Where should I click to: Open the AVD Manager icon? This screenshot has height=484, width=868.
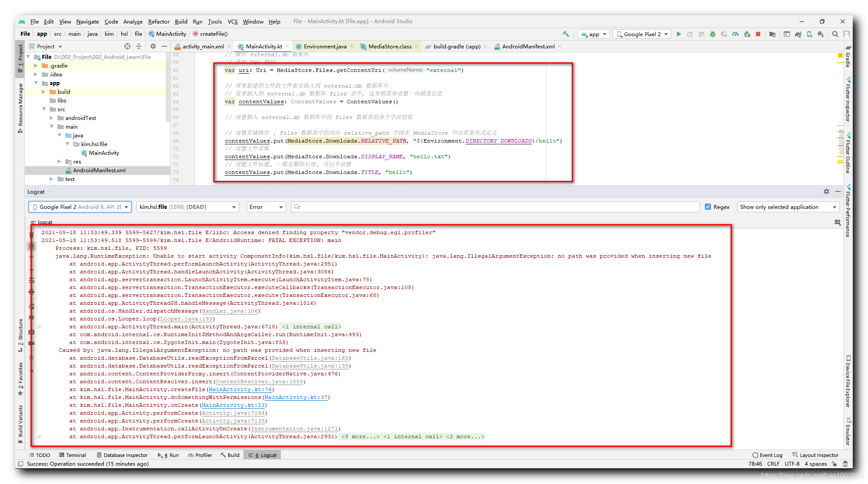tap(810, 34)
